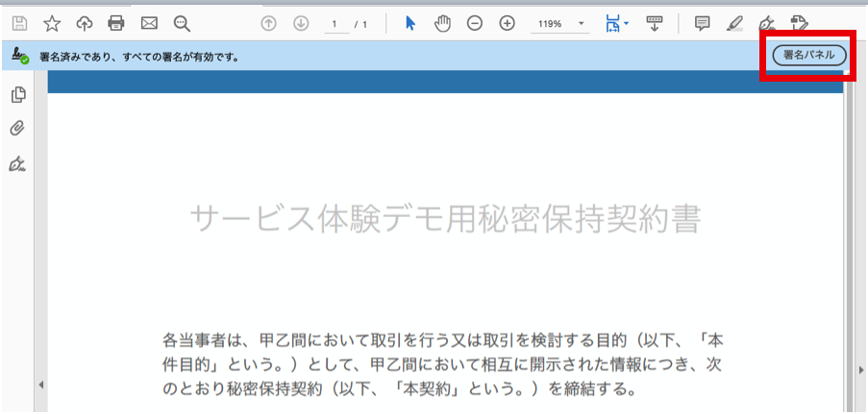Upload file to cloud icon
The width and height of the screenshot is (868, 414).
pos(85,24)
